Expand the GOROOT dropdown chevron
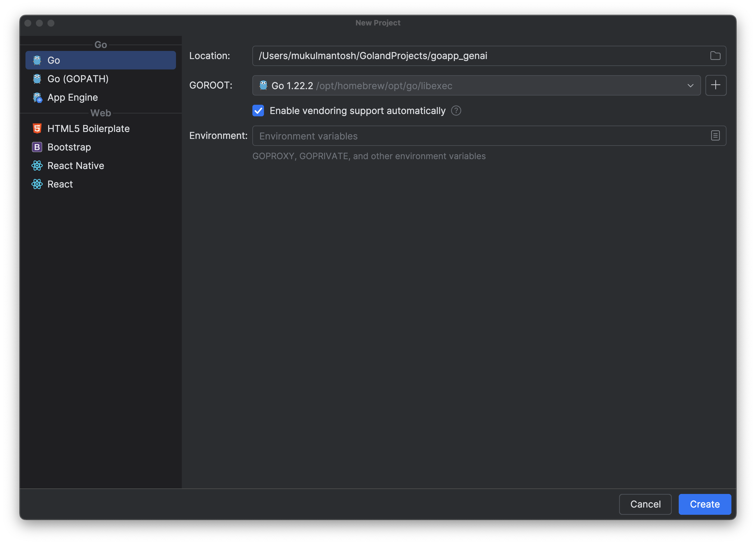 (690, 86)
